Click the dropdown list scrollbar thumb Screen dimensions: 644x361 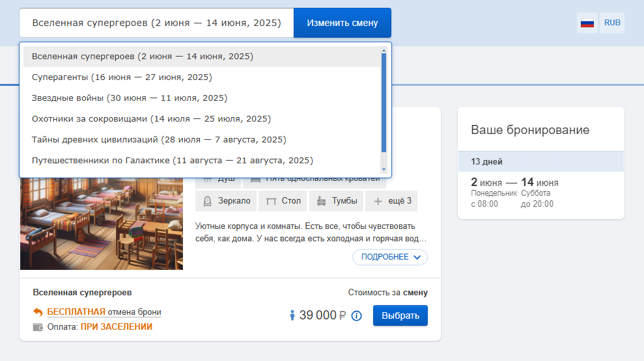pos(384,103)
